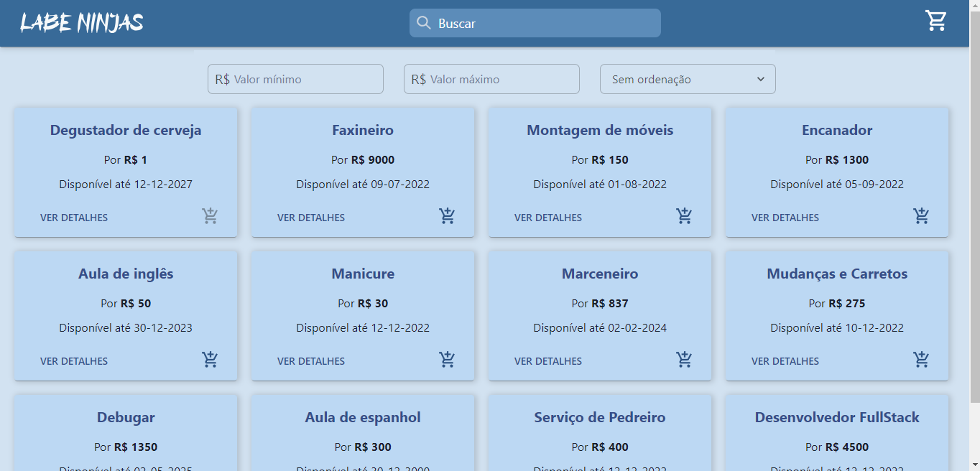Image resolution: width=980 pixels, height=471 pixels.
Task: Add Mudanças e Carretos to cart
Action: pyautogui.click(x=921, y=360)
